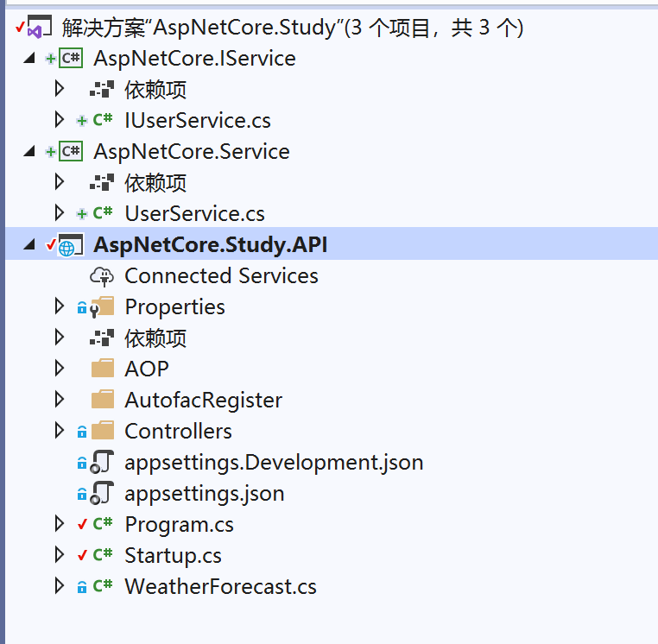Image resolution: width=658 pixels, height=644 pixels.
Task: Click dependencies icon under AspNetCore.Service
Action: 102,182
